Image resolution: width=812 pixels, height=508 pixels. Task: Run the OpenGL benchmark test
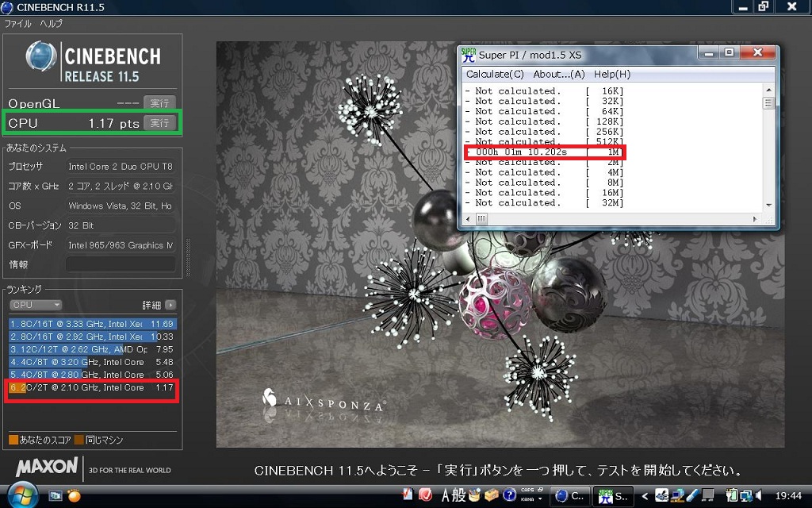click(159, 103)
